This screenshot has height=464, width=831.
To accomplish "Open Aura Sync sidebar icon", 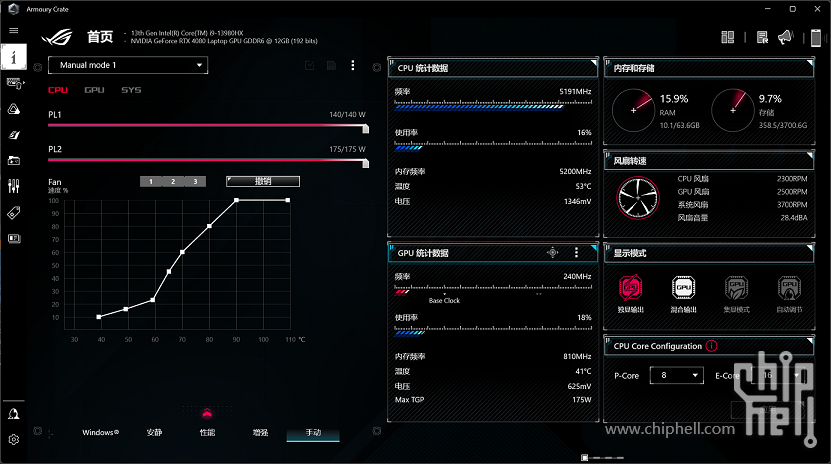I will [14, 109].
